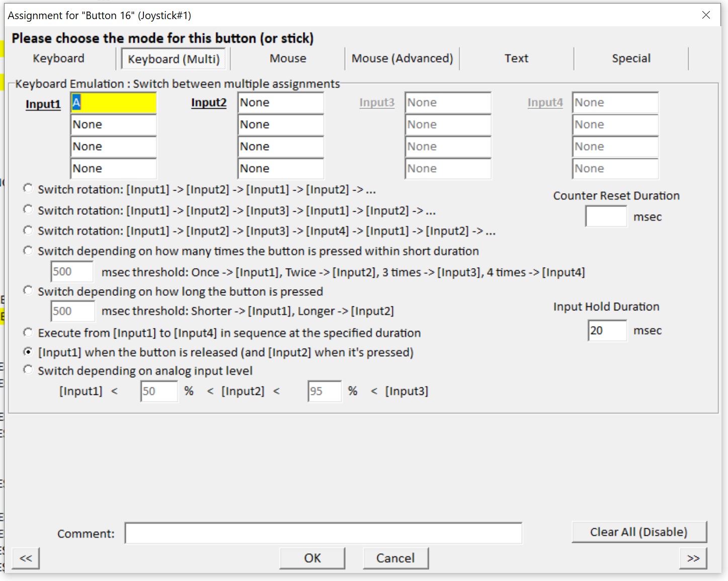Viewport: 728px width, 581px height.
Task: Click the Cancel button
Action: 395,558
